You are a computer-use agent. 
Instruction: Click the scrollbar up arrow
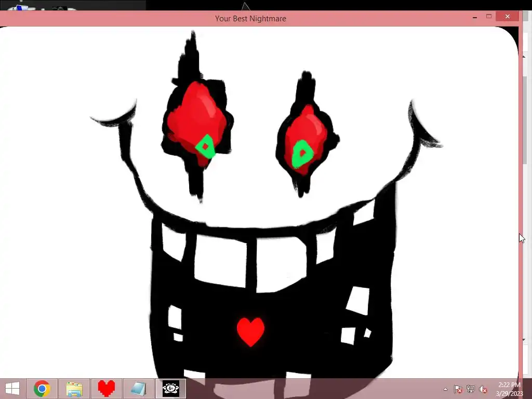tap(524, 56)
